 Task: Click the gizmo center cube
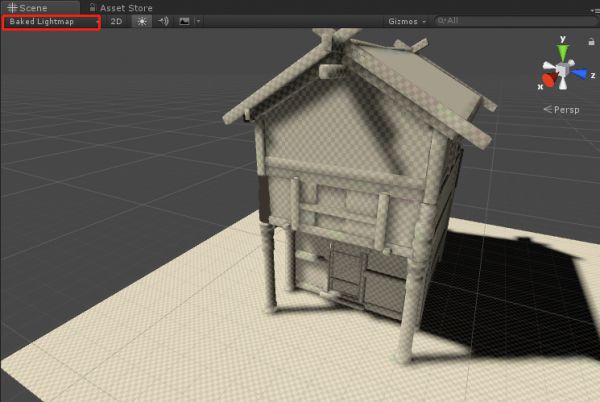pos(562,70)
